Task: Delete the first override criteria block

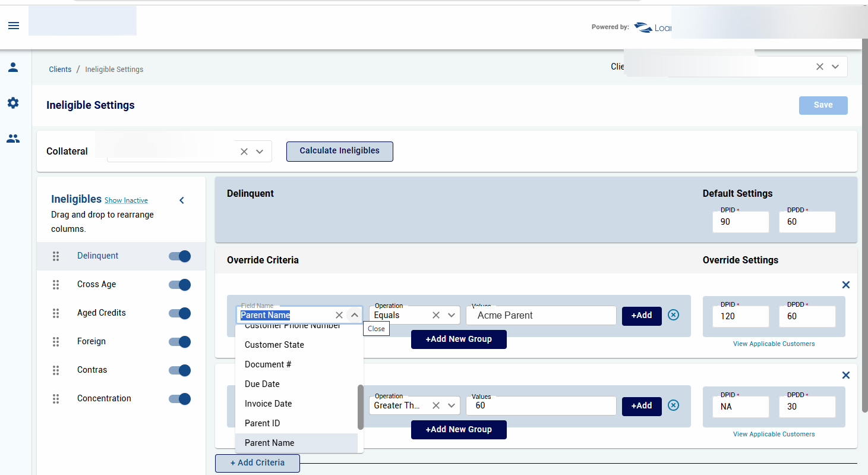Action: click(x=846, y=285)
